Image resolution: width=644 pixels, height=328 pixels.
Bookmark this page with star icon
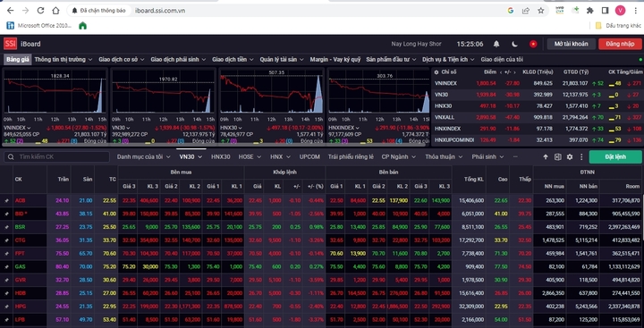(540, 11)
